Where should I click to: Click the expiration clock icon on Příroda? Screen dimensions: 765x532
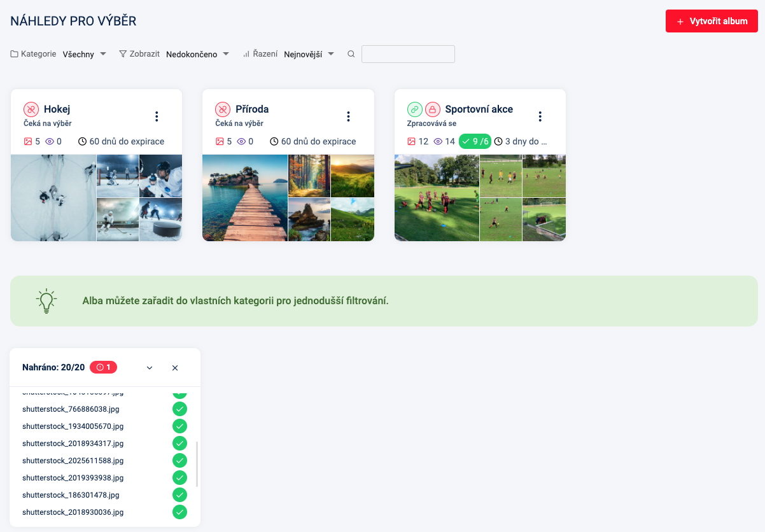274,141
